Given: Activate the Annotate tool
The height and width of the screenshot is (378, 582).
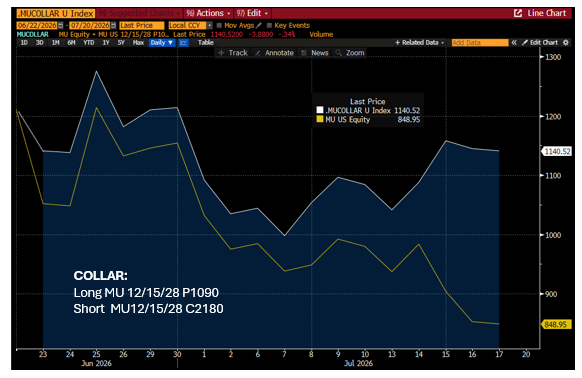Looking at the screenshot, I should point(274,53).
